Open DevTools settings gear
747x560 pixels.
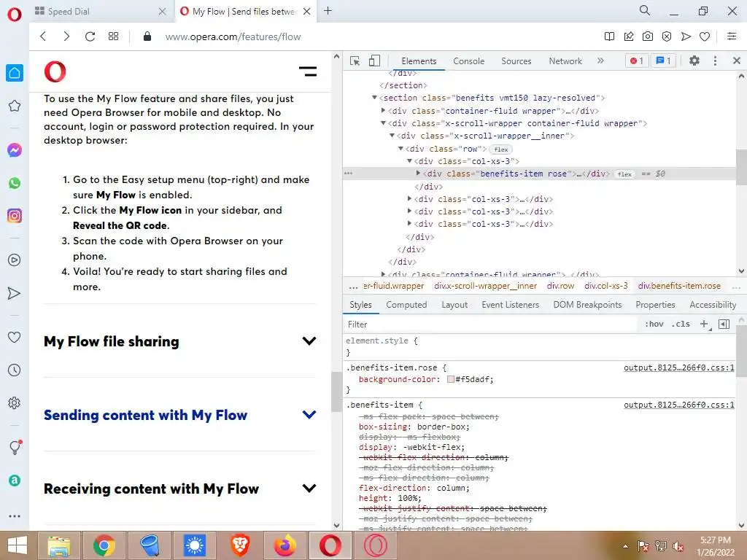coord(694,61)
